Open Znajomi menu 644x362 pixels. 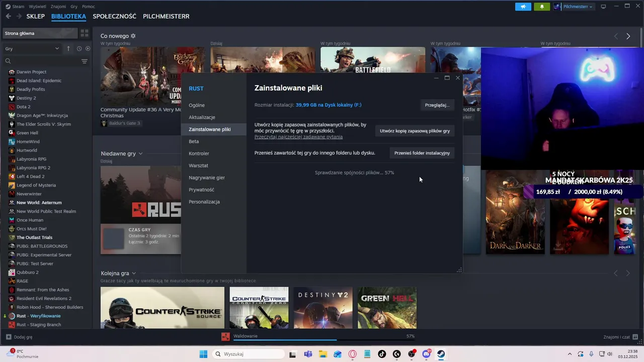pos(58,7)
